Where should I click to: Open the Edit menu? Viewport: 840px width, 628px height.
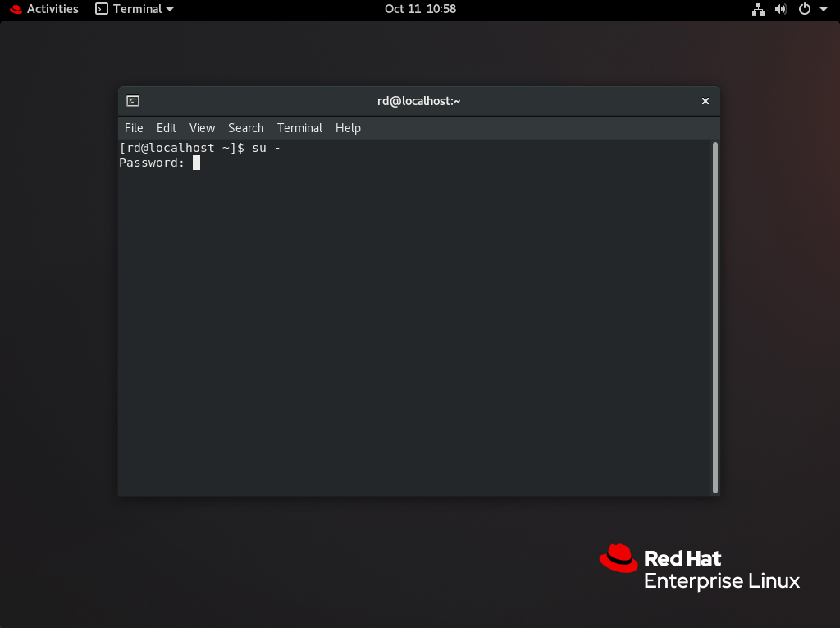click(x=167, y=128)
